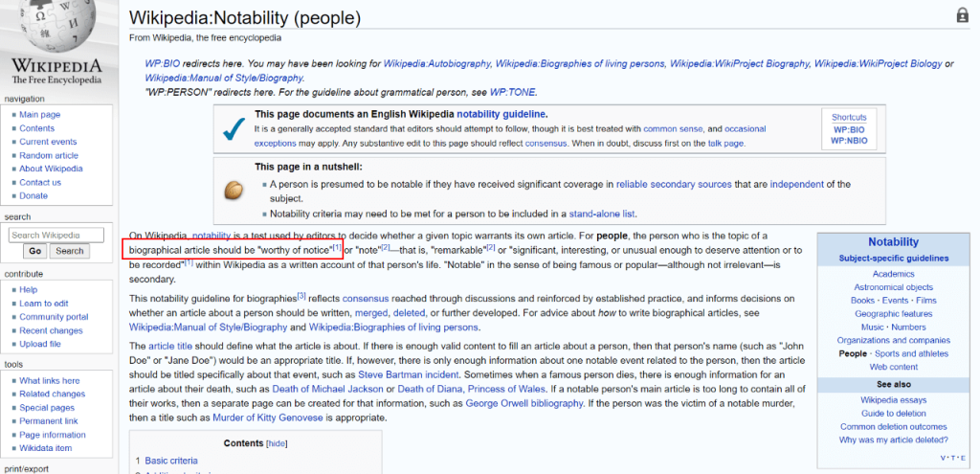This screenshot has width=980, height=474.
Task: Open Why was my article deleted?
Action: point(893,440)
